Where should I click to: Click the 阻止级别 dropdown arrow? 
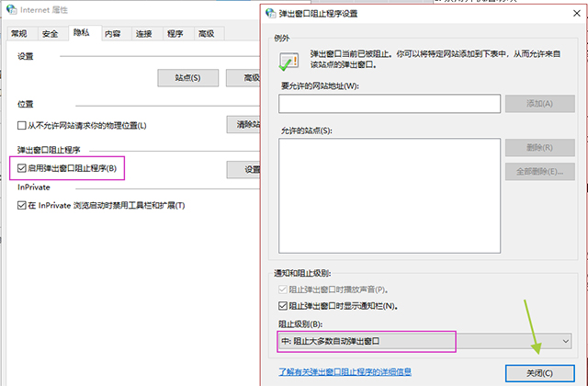[566, 341]
